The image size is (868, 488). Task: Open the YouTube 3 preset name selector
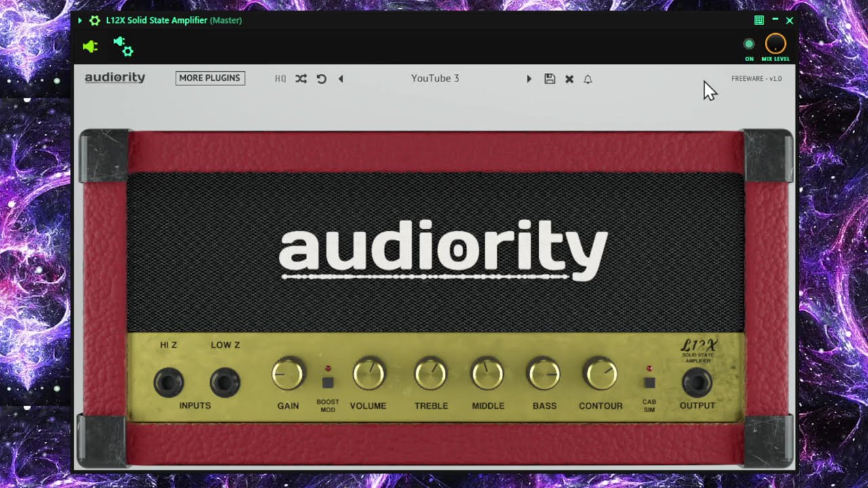point(435,79)
